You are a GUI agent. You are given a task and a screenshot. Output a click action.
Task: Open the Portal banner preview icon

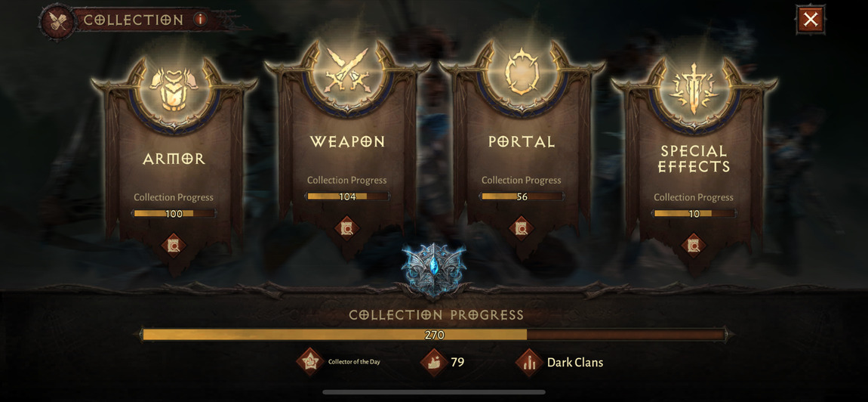click(x=521, y=228)
